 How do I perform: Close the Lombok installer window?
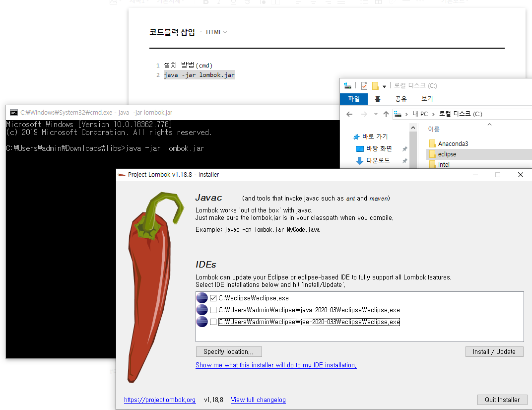click(521, 175)
